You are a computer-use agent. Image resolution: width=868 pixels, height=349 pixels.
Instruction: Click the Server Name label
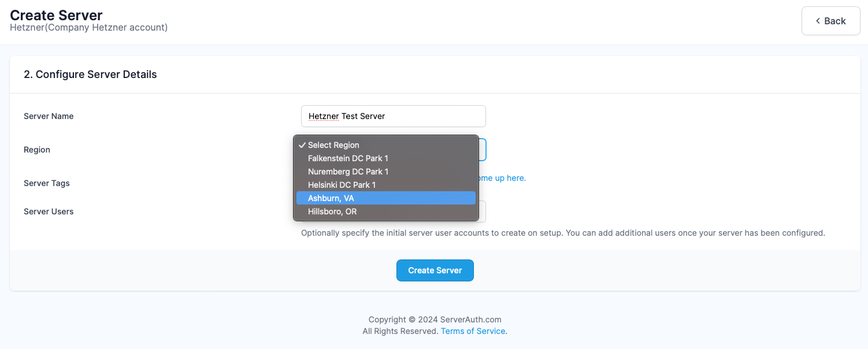click(49, 116)
